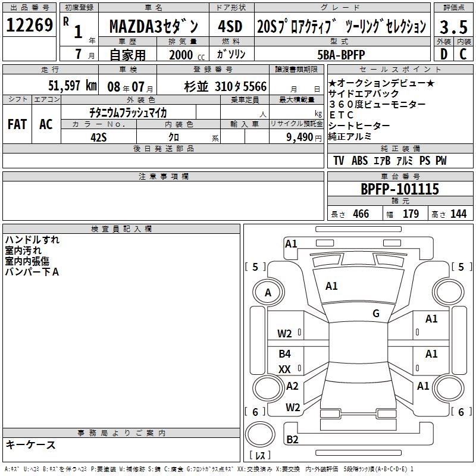Viewport: 476px width, 476px height.
Task: Click air conditioner value "AC"
Action: [x=46, y=124]
